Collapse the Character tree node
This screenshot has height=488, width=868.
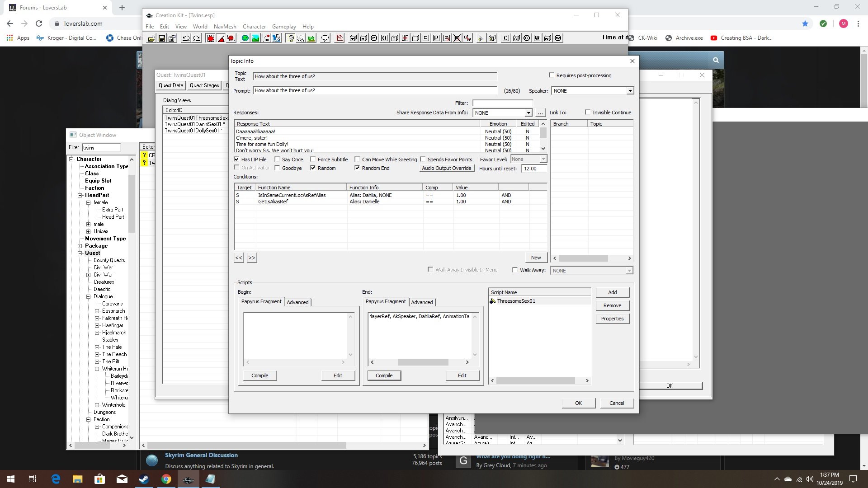71,159
